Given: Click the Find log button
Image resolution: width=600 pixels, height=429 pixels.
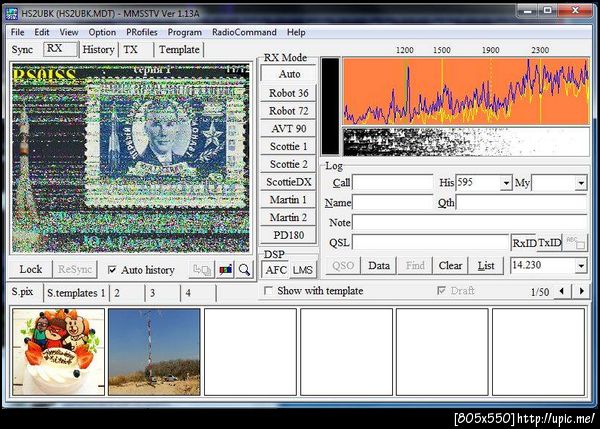Looking at the screenshot, I should 415,266.
